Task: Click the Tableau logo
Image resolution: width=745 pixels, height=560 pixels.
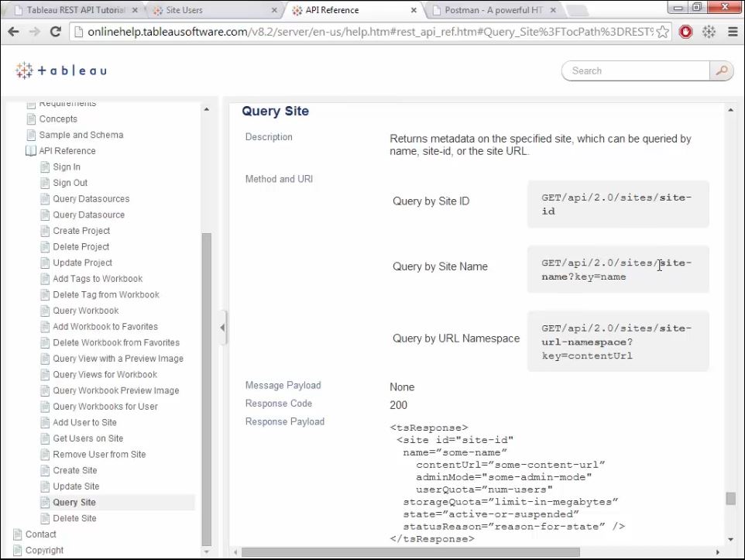Action: click(61, 70)
